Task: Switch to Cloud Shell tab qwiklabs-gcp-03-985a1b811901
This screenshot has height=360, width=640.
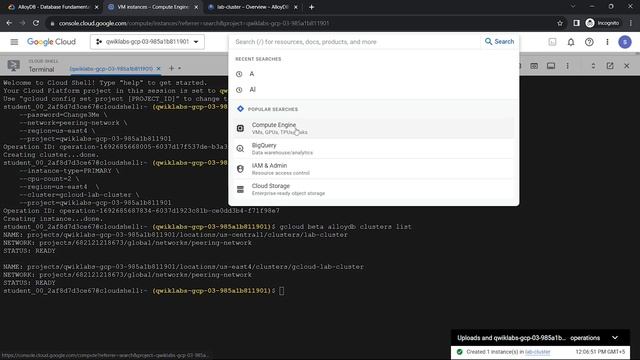Action: click(111, 69)
